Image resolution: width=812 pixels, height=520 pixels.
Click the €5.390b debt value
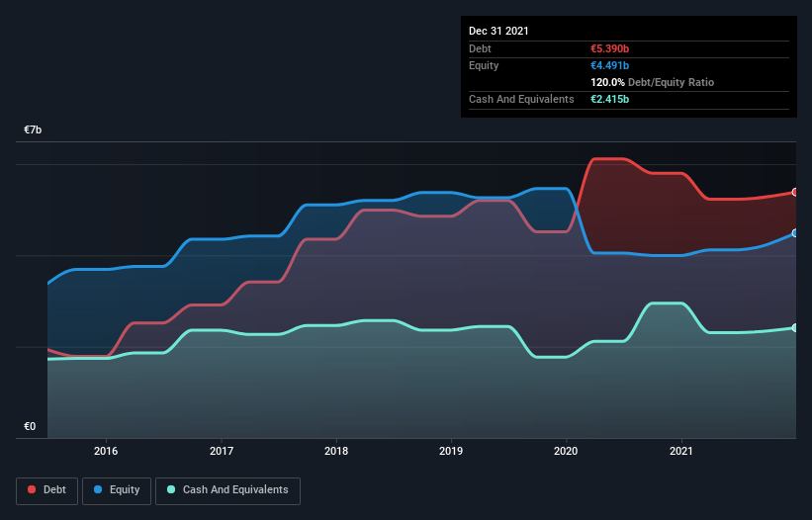[609, 48]
